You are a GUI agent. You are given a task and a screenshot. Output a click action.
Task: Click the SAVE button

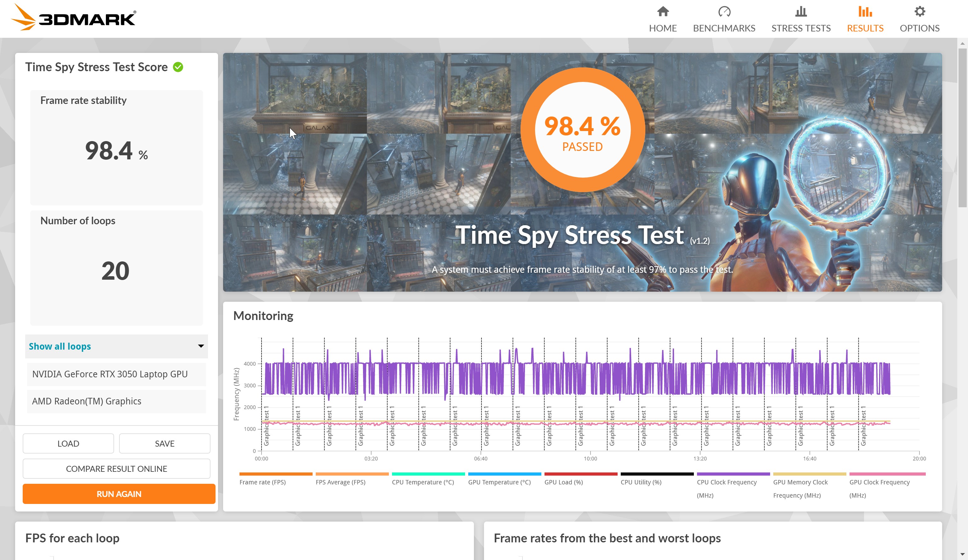point(164,444)
